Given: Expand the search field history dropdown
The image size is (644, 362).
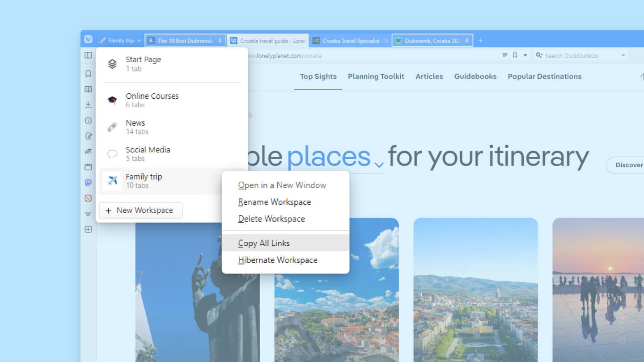Looking at the screenshot, I should (x=623, y=55).
